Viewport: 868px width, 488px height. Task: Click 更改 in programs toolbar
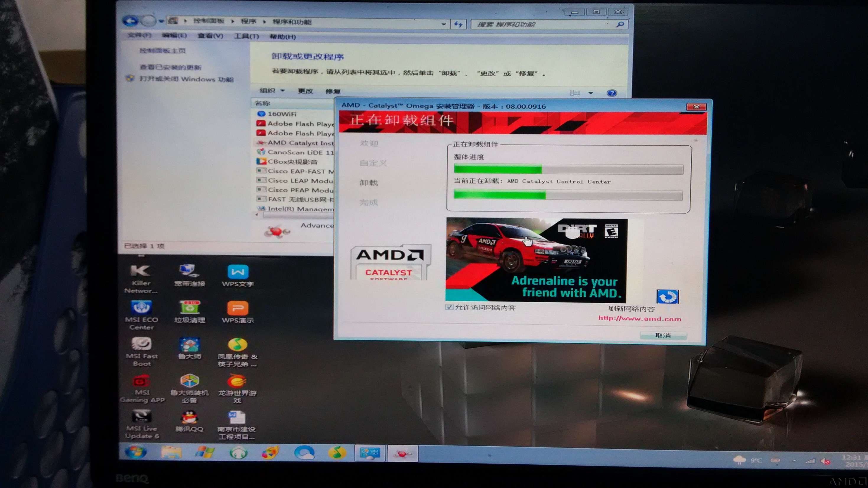(305, 91)
